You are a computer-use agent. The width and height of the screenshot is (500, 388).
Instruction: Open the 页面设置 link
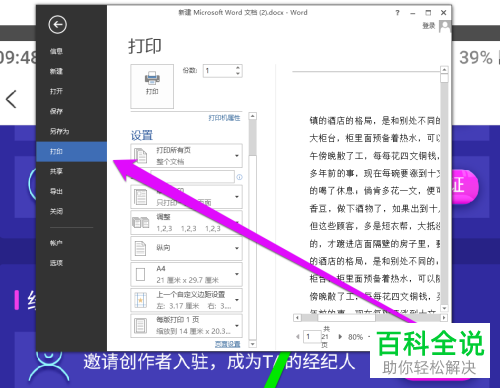227,344
